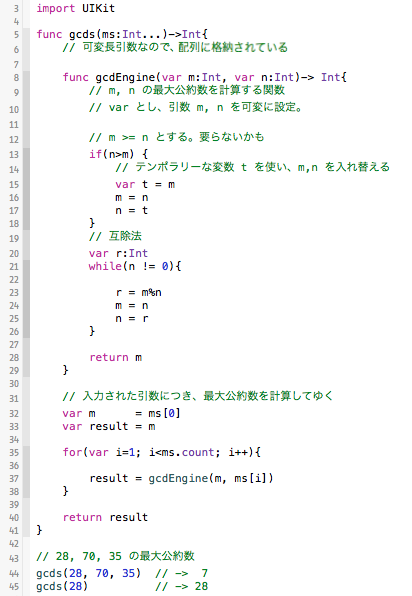The width and height of the screenshot is (412, 596).
Task: Click "ms.count" in the for loop condition
Action: [x=188, y=452]
